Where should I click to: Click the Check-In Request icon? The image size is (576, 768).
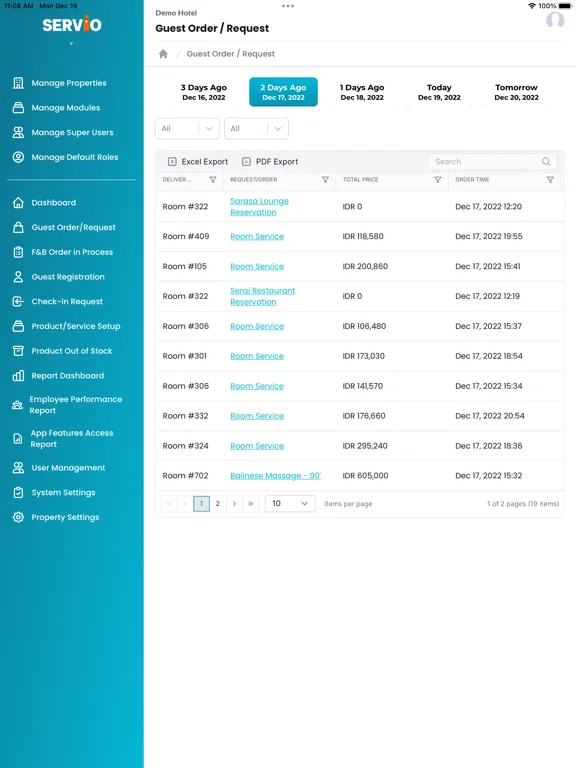18,302
